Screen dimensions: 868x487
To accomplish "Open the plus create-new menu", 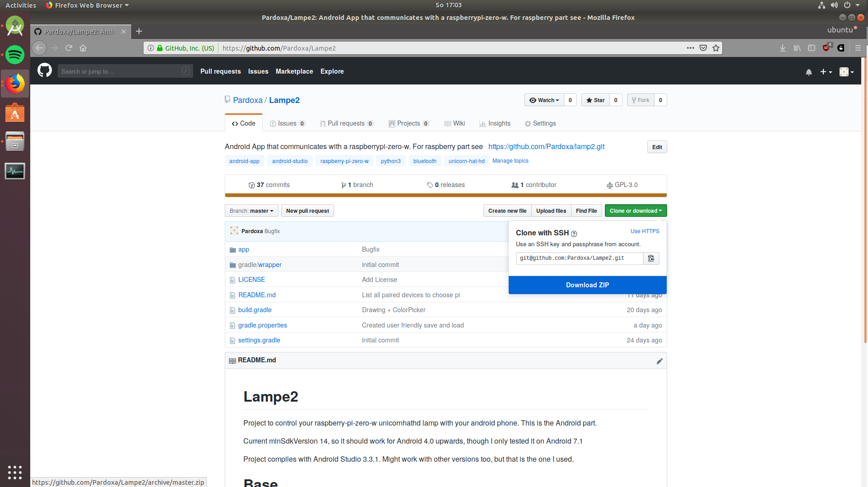I will pos(826,72).
